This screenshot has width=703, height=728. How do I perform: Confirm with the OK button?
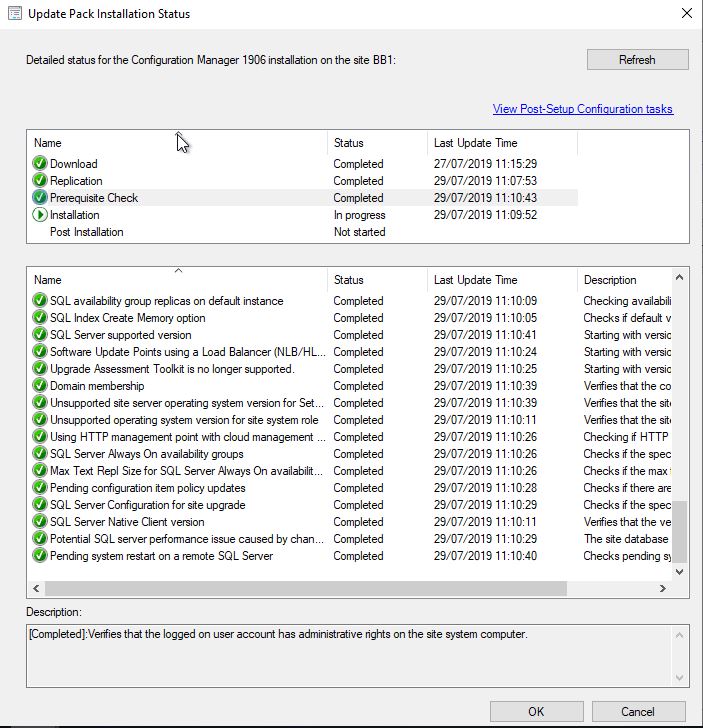(x=536, y=712)
